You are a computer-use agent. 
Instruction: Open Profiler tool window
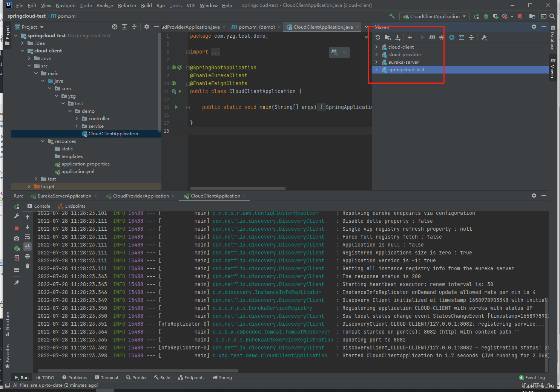coord(136,377)
